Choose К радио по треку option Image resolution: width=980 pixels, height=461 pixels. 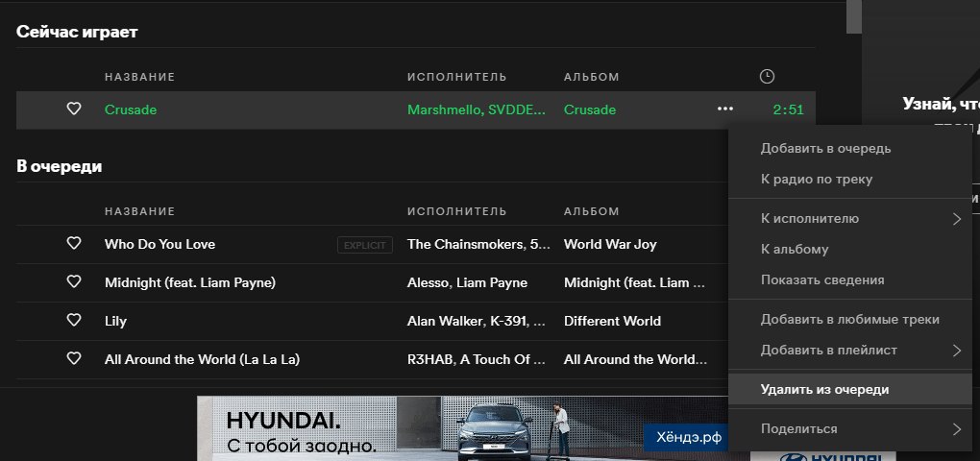850,180
